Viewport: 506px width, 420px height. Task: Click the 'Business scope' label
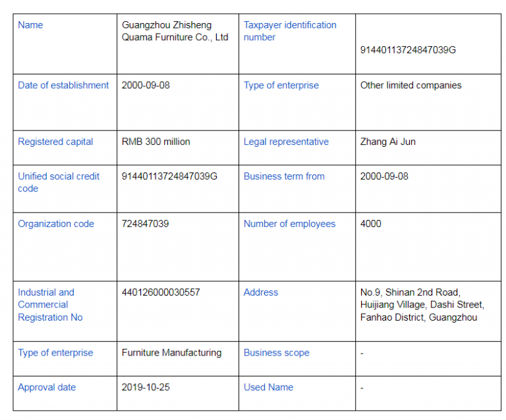coord(277,353)
